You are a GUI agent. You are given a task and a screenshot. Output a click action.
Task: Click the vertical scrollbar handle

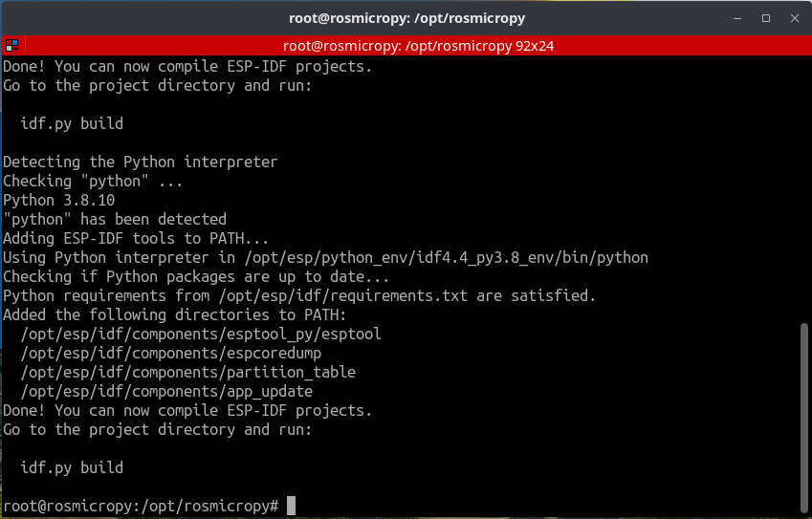tap(803, 418)
